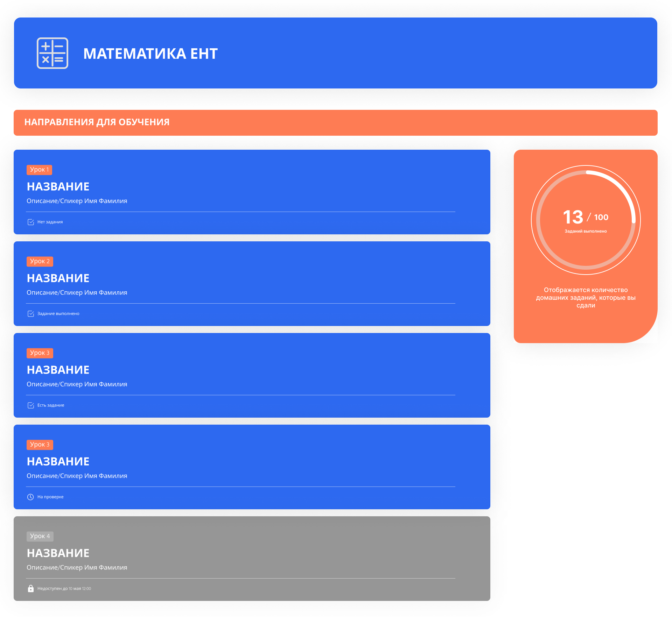This screenshot has height=617, width=672.
Task: Click the checkbox icon beside 'Нет задания'
Action: pyautogui.click(x=31, y=222)
